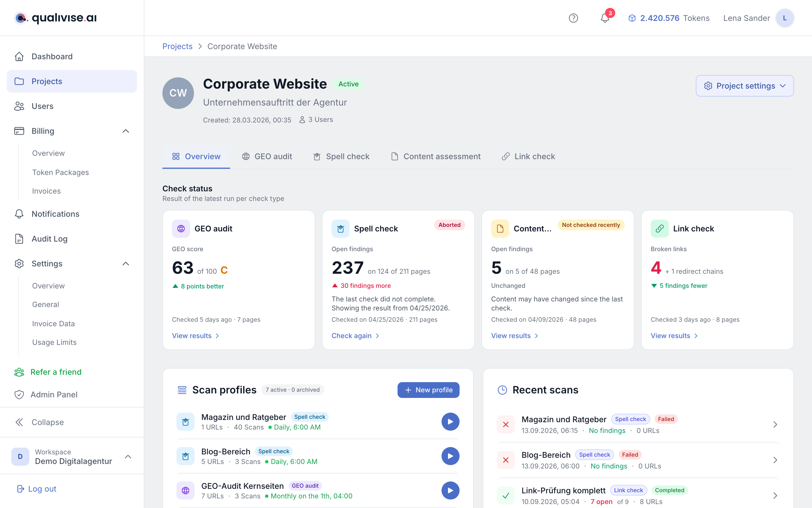This screenshot has height=508, width=812.
Task: Run the Blog-Bereich scan profile
Action: [450, 456]
